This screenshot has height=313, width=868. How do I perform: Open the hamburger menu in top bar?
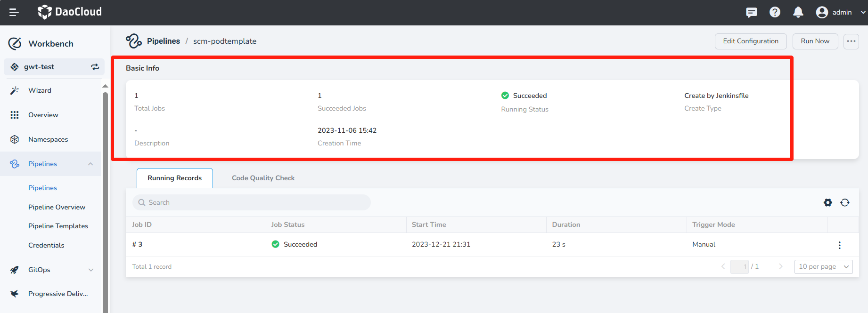(14, 12)
